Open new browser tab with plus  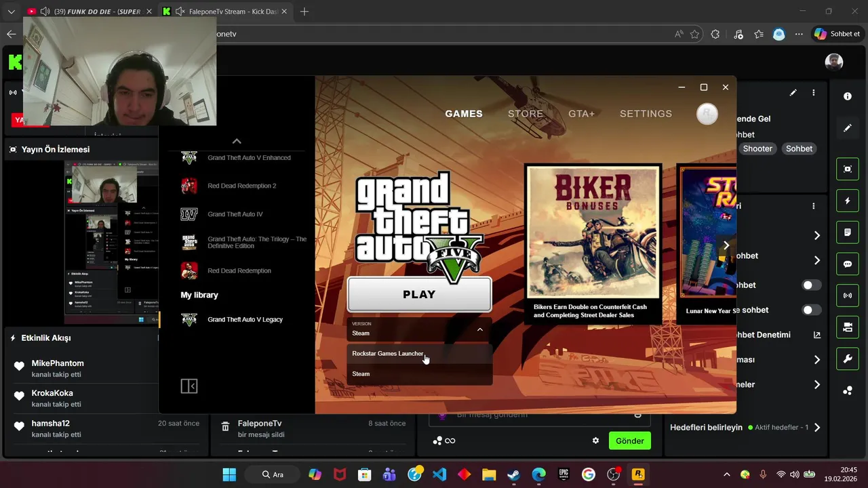(x=304, y=12)
